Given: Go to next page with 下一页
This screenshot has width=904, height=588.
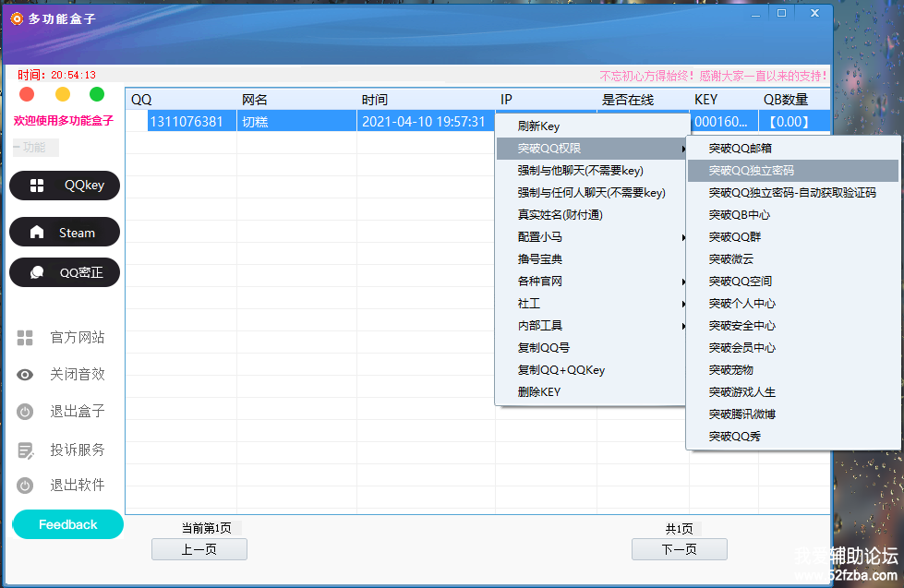Looking at the screenshot, I should [679, 549].
